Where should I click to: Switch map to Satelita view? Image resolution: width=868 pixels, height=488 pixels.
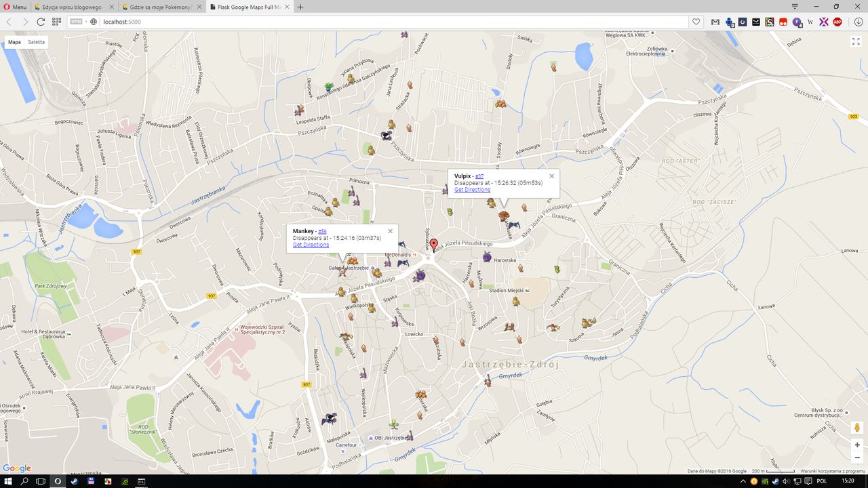tap(37, 42)
